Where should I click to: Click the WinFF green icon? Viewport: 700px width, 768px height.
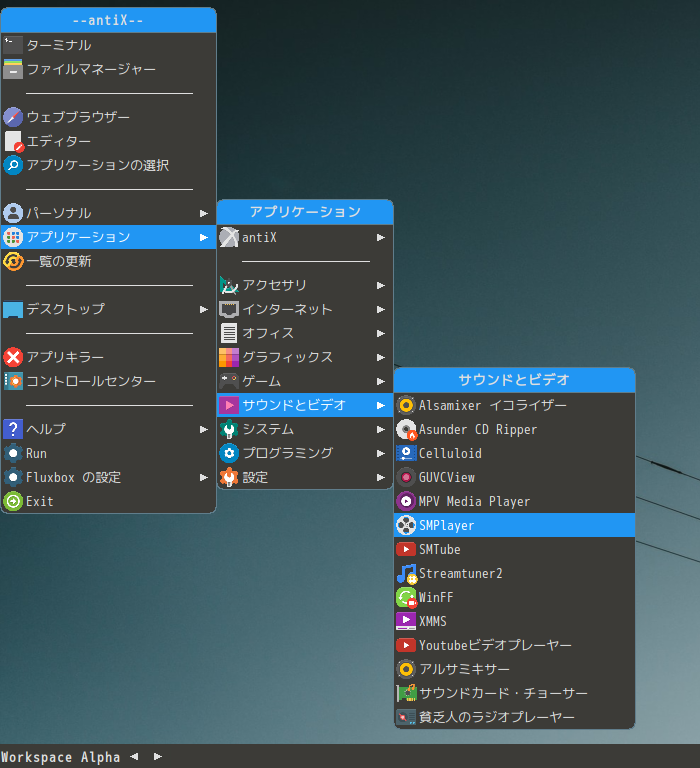(407, 598)
